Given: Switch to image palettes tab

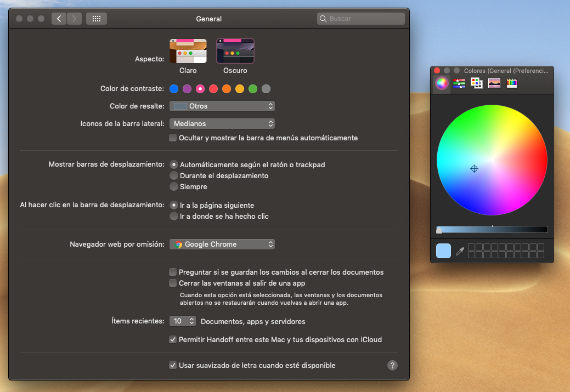Looking at the screenshot, I should coord(494,83).
